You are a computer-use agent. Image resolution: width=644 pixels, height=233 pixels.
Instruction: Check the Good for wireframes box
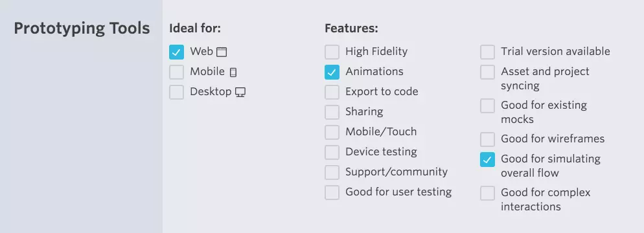tap(487, 139)
